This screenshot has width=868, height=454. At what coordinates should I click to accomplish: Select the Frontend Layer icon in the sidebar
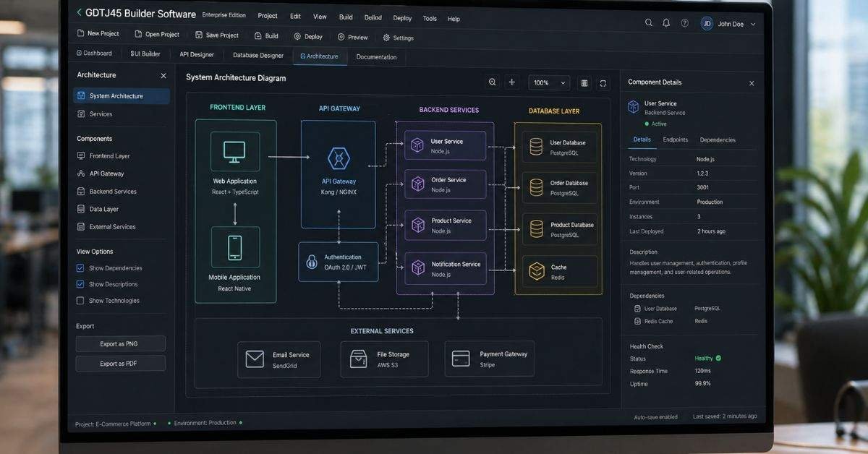pyautogui.click(x=82, y=155)
